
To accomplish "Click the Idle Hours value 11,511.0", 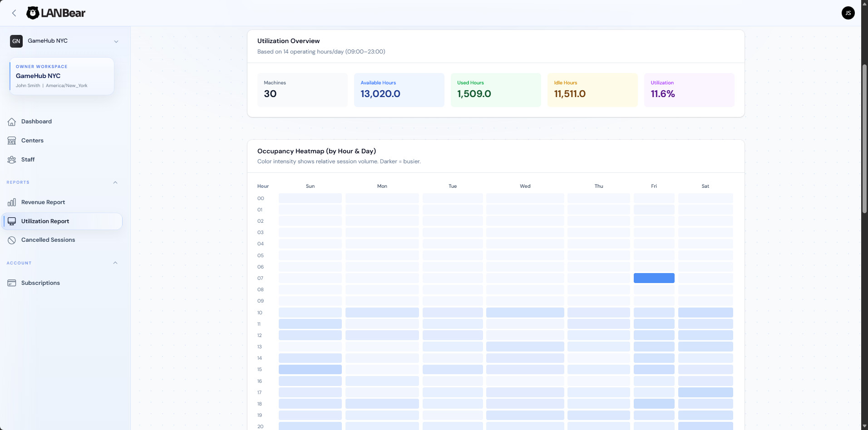I will tap(570, 94).
